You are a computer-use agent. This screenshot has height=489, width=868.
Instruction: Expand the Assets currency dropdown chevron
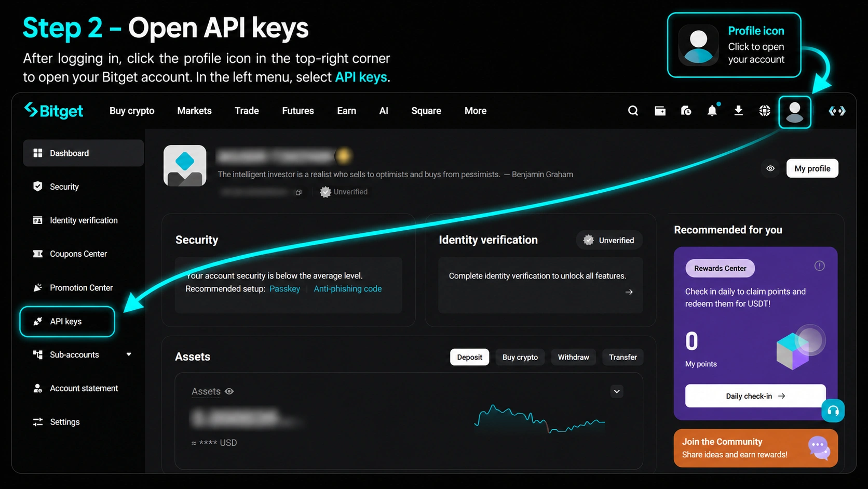click(x=617, y=391)
